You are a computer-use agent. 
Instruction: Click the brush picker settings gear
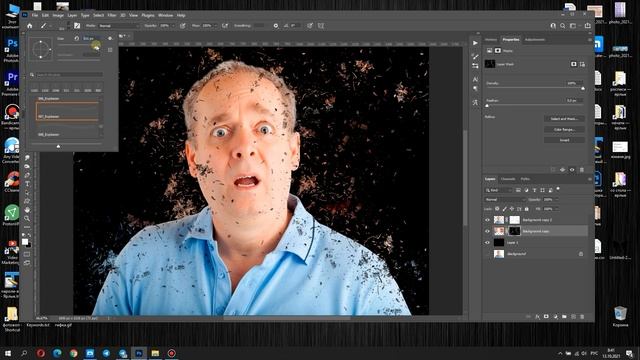(110, 38)
